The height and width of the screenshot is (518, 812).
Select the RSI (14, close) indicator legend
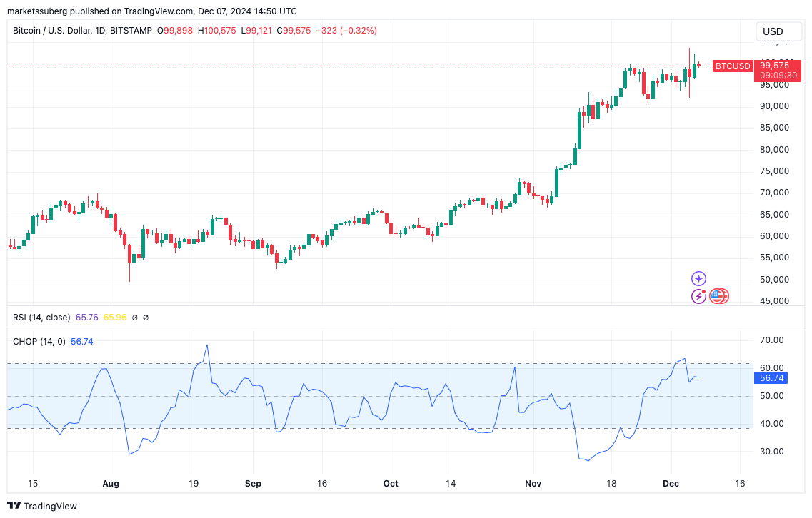(41, 318)
